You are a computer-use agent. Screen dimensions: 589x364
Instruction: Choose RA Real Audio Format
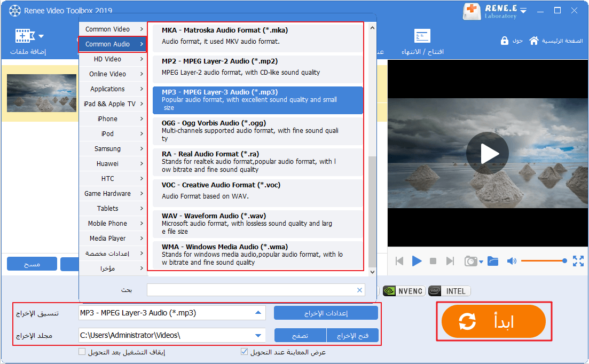(258, 162)
